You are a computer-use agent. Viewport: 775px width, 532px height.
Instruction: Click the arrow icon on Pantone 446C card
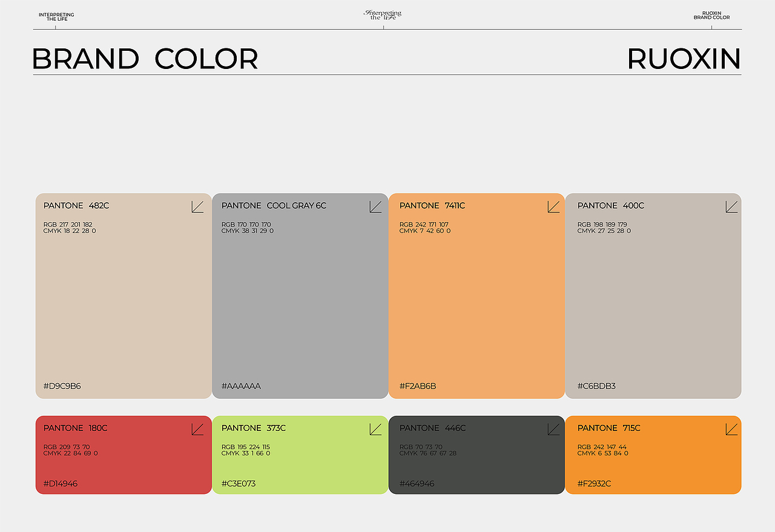click(553, 429)
